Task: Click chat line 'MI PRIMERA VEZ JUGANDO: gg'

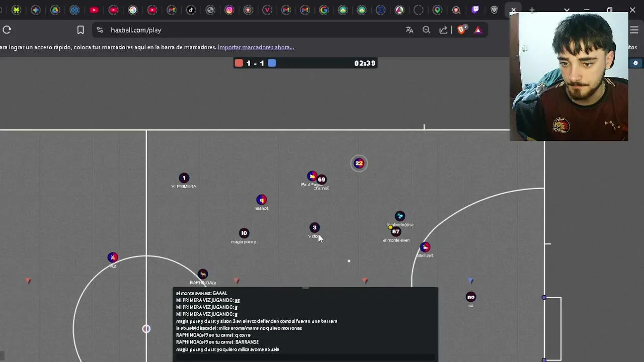Action: click(x=208, y=300)
